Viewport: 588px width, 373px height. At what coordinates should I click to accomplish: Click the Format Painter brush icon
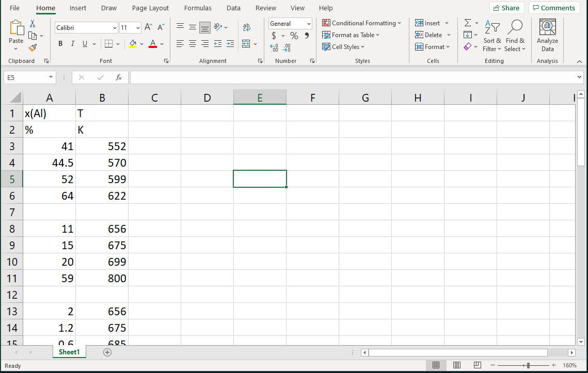click(33, 47)
